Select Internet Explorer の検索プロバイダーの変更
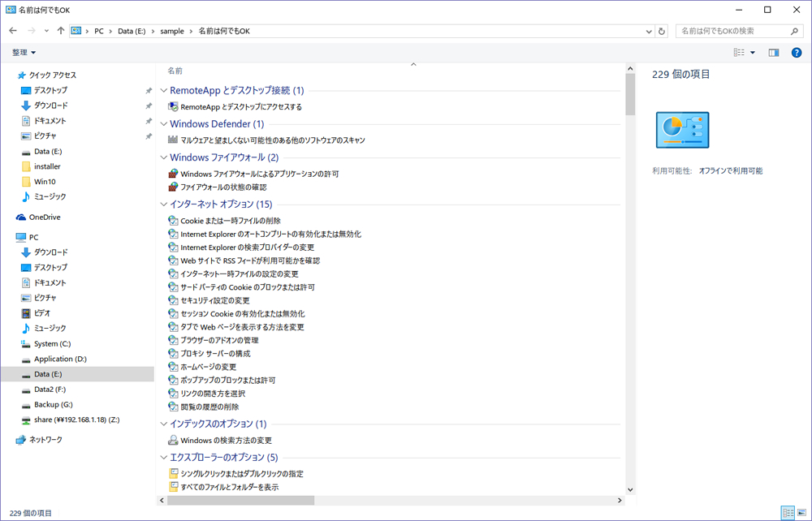Viewport: 812px width, 521px height. click(x=247, y=248)
